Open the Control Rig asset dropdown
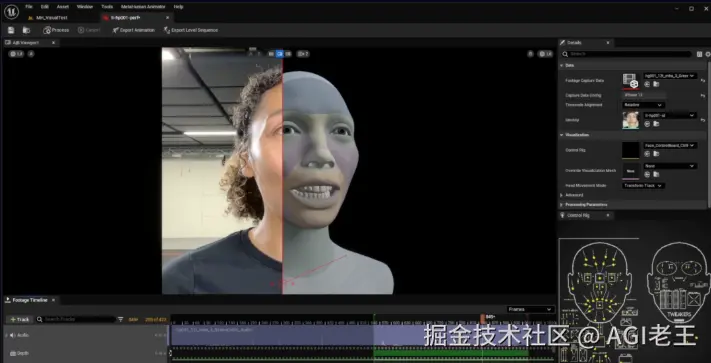711x363 pixels. tap(670, 145)
